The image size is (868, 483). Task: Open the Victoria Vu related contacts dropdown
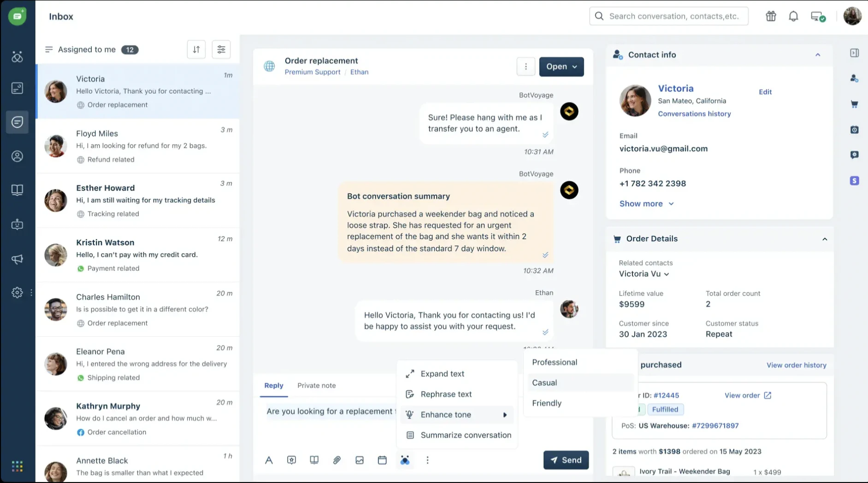[x=644, y=274]
